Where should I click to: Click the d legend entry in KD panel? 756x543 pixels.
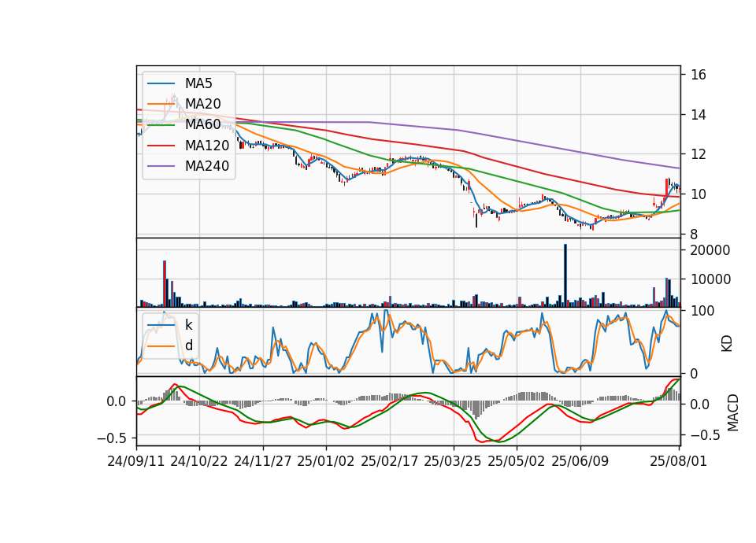[x=188, y=345]
